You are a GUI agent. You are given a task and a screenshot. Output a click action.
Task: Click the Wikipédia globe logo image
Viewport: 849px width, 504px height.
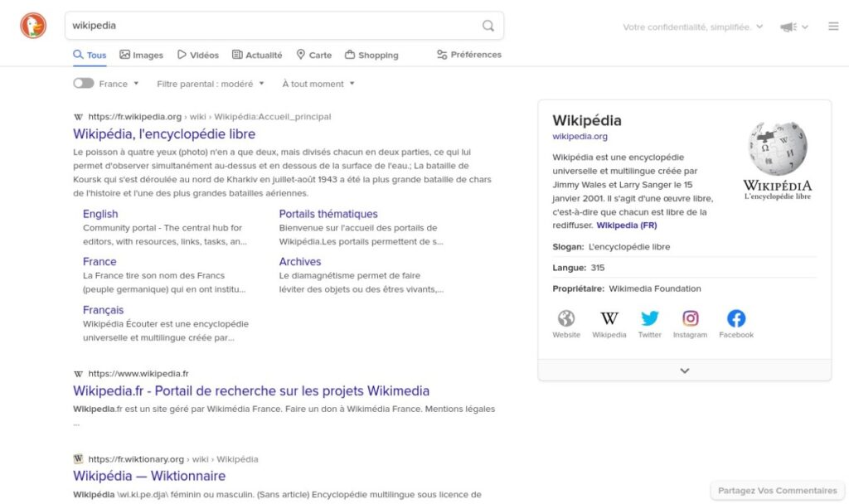778,160
